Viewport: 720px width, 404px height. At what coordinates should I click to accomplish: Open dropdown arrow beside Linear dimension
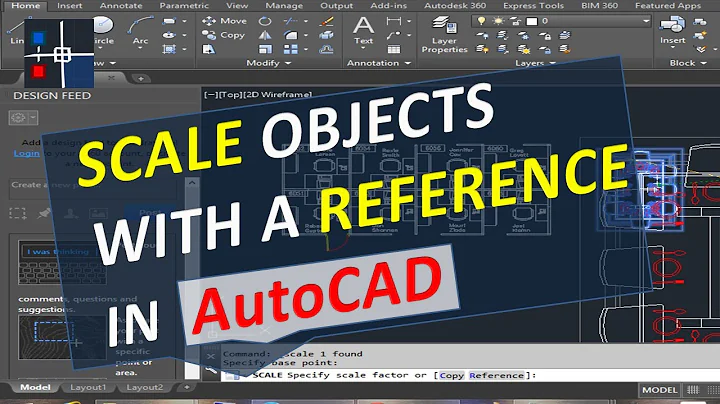point(409,21)
